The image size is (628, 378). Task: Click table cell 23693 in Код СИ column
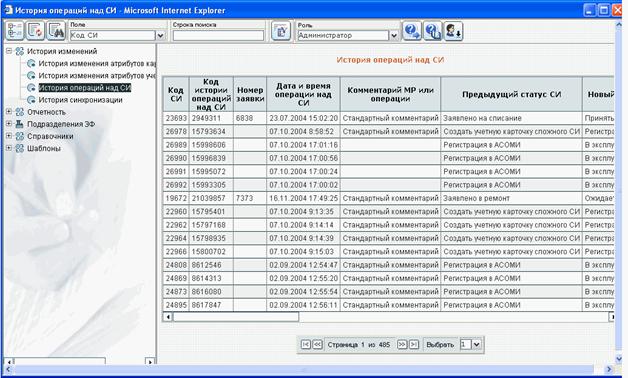pyautogui.click(x=176, y=118)
